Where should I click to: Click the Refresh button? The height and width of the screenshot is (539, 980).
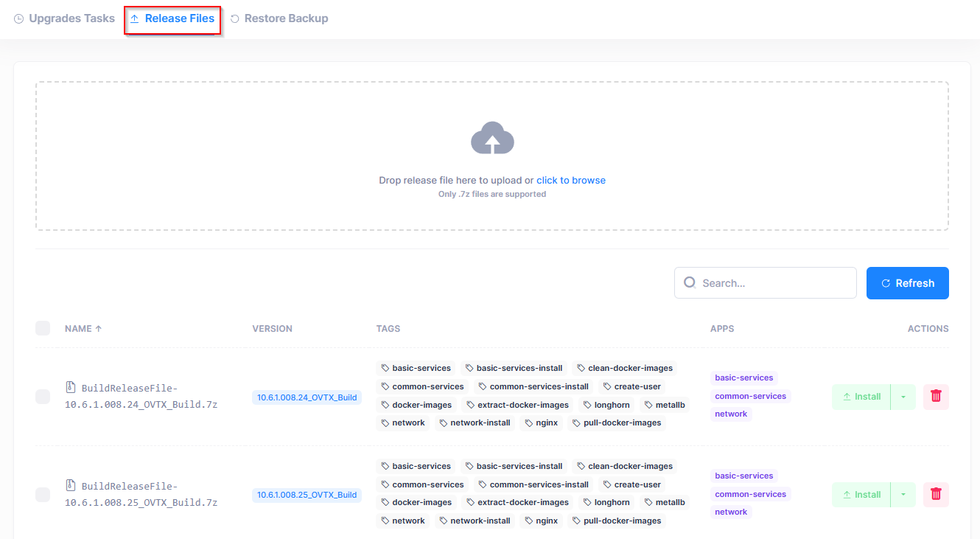908,283
